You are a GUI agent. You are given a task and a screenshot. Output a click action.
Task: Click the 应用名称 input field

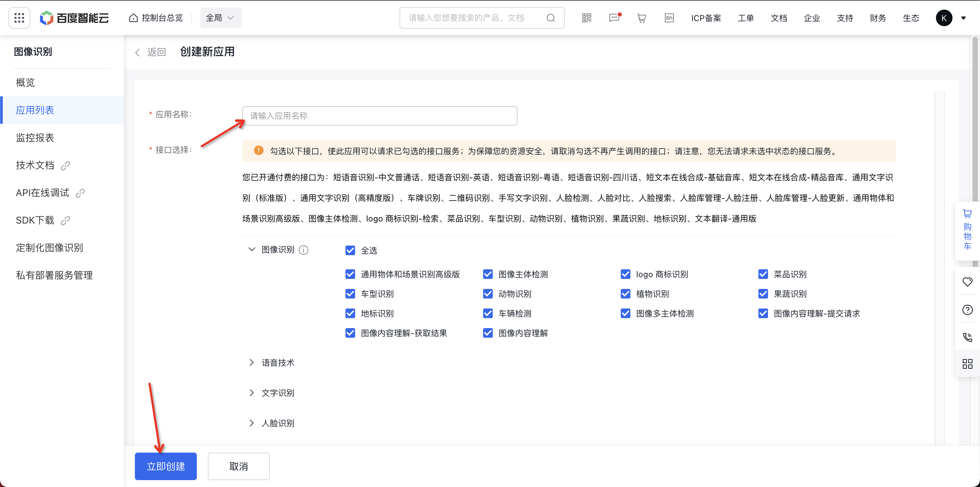tap(380, 116)
